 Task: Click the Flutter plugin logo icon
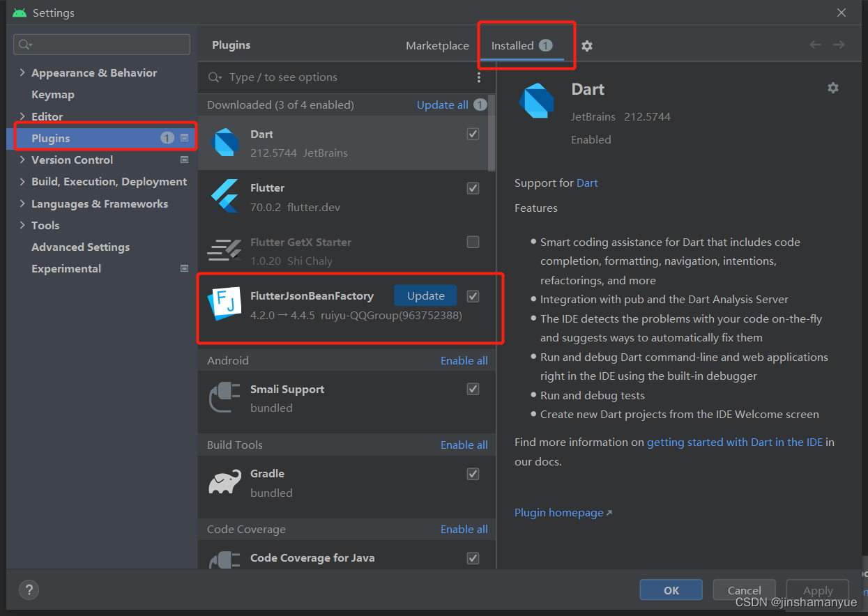pos(224,197)
